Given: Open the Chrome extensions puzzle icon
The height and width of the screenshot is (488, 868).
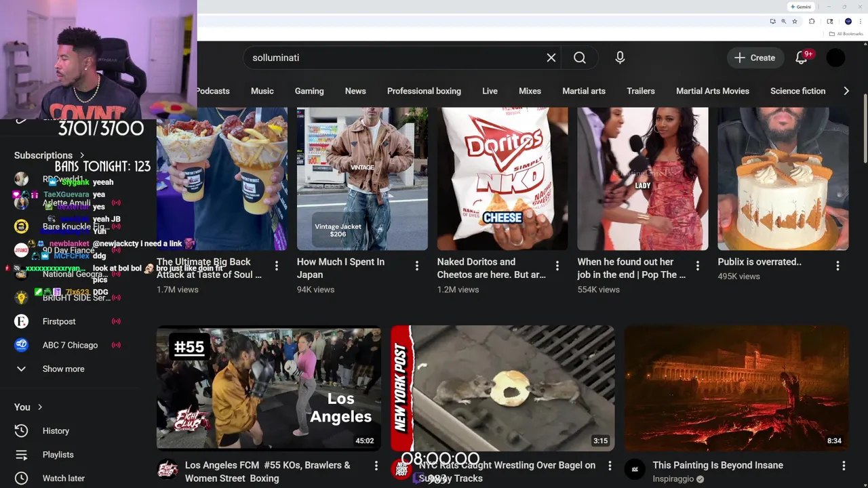Looking at the screenshot, I should (812, 22).
